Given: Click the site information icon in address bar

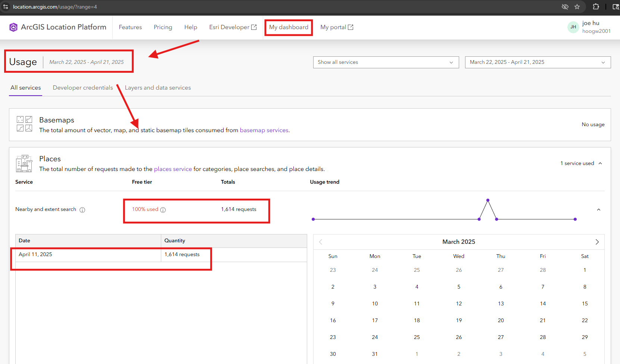Looking at the screenshot, I should pos(6,7).
